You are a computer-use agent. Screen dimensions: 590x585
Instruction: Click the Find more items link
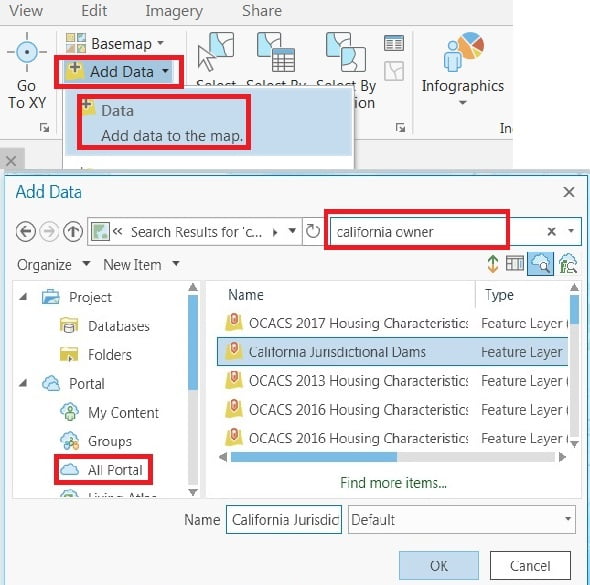(393, 482)
